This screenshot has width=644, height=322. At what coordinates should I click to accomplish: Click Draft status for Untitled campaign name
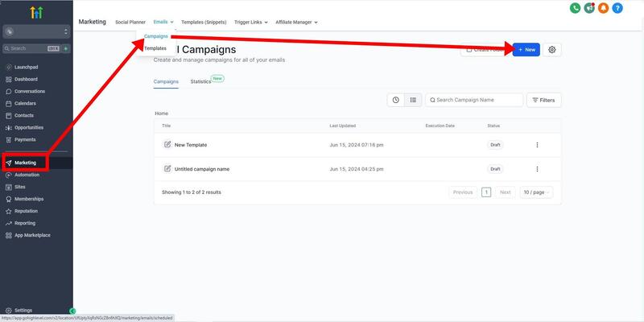pyautogui.click(x=495, y=169)
